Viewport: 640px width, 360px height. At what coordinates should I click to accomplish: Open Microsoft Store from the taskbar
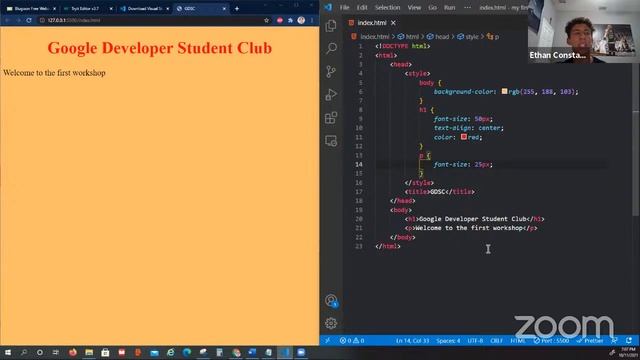pyautogui.click(x=105, y=352)
